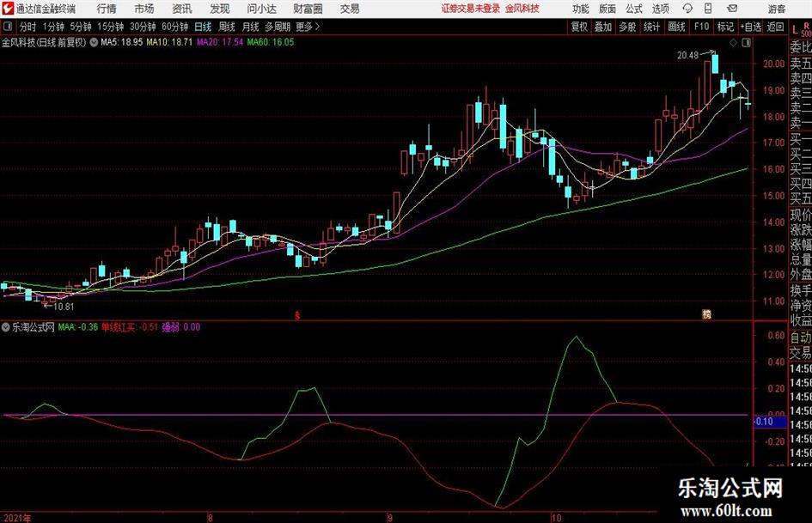Open the customer service headset icon
This screenshot has width=812, height=523.
tap(687, 9)
